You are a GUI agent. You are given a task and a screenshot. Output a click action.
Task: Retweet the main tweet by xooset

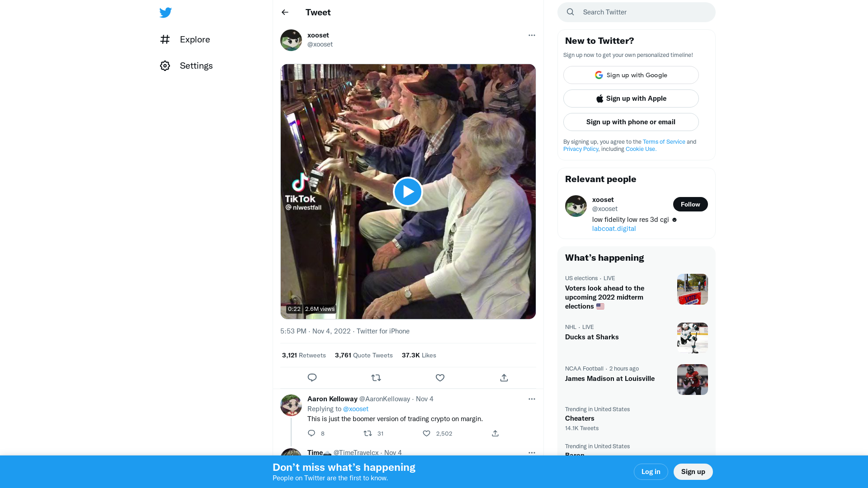point(376,378)
